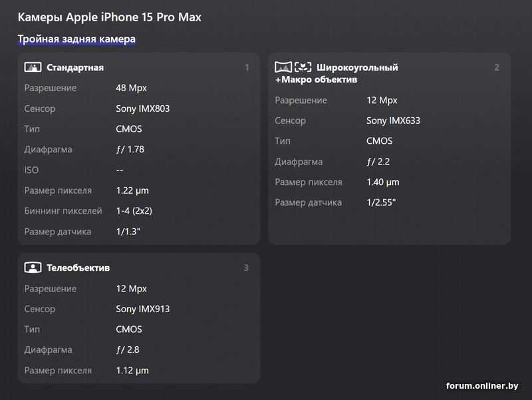Click the macro flower icon
The height and width of the screenshot is (400, 532).
[x=303, y=67]
